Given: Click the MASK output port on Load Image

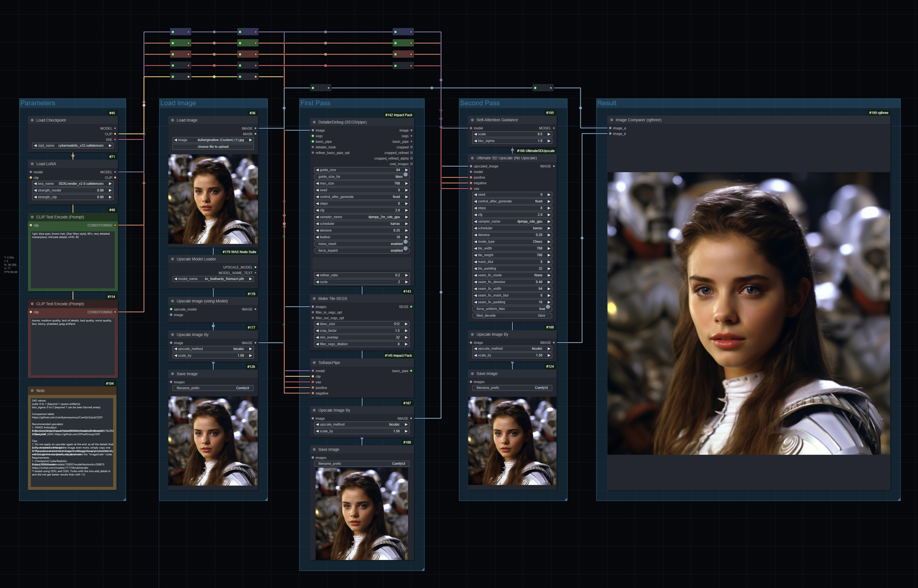Looking at the screenshot, I should 255,134.
